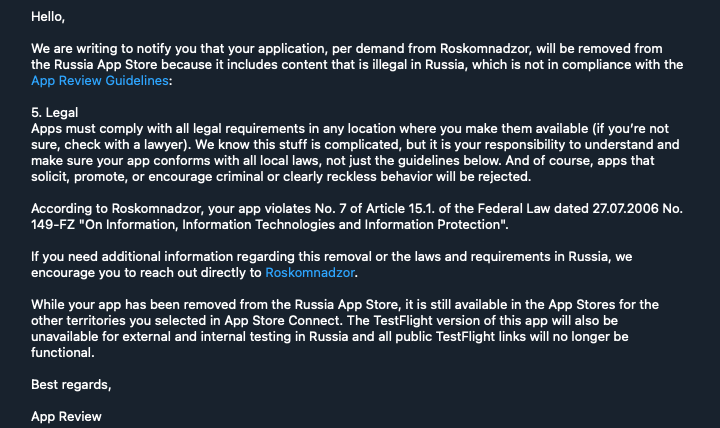
Task: Click "public TestFlight links" phrase
Action: click(461, 337)
